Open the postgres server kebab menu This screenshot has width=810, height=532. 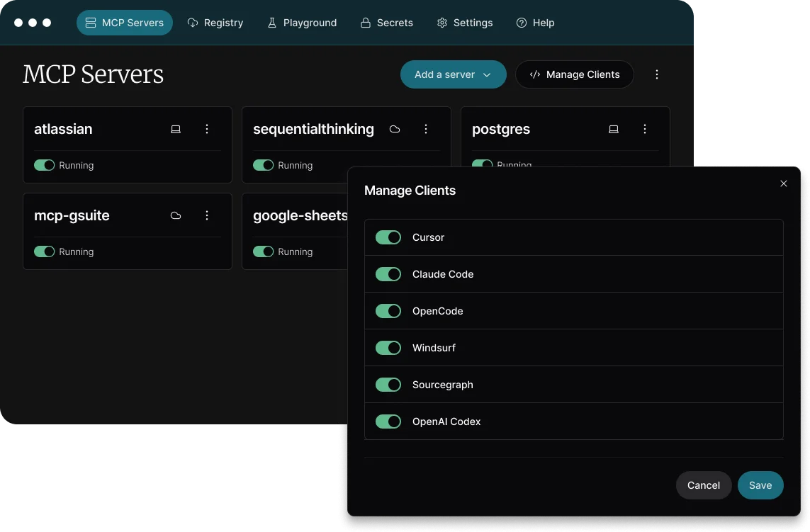(645, 129)
